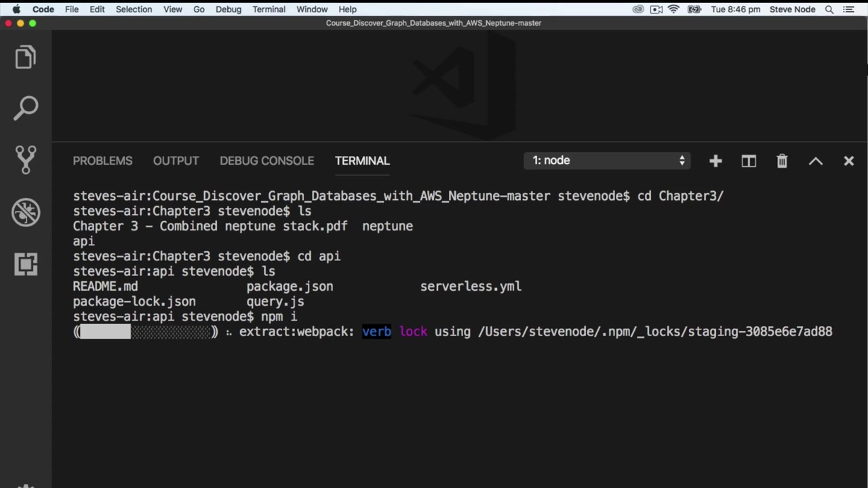This screenshot has width=868, height=488.
Task: Open the Selection menu
Action: (x=134, y=9)
